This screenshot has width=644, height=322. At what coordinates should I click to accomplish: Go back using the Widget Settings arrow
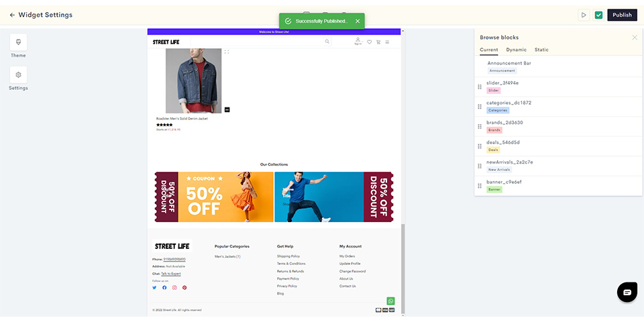tap(12, 15)
